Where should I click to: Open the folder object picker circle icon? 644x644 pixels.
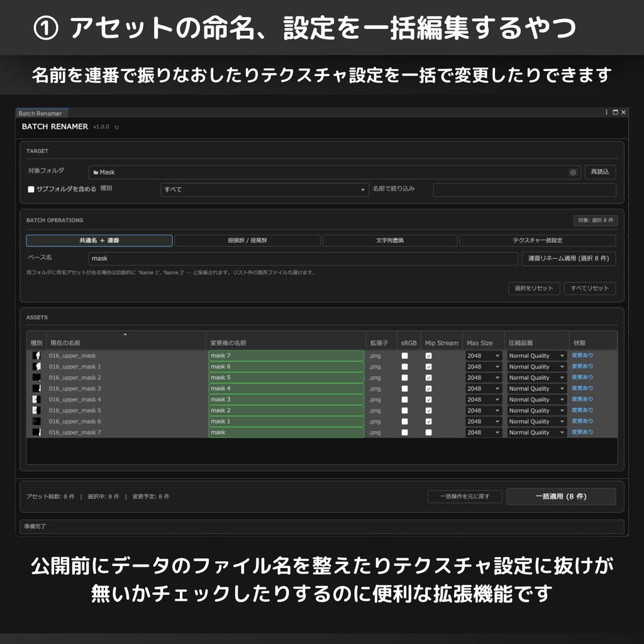coord(573,172)
